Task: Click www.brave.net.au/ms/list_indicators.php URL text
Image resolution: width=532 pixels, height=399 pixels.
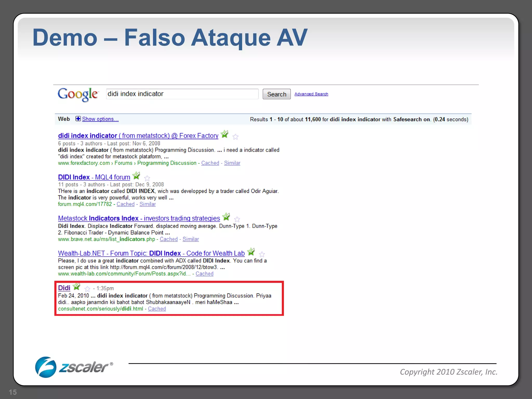Action: pos(107,239)
